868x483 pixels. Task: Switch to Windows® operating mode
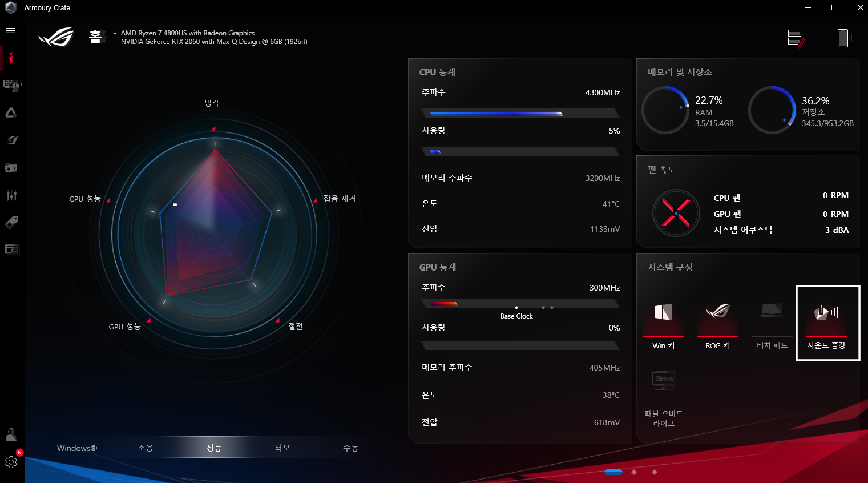pyautogui.click(x=77, y=448)
